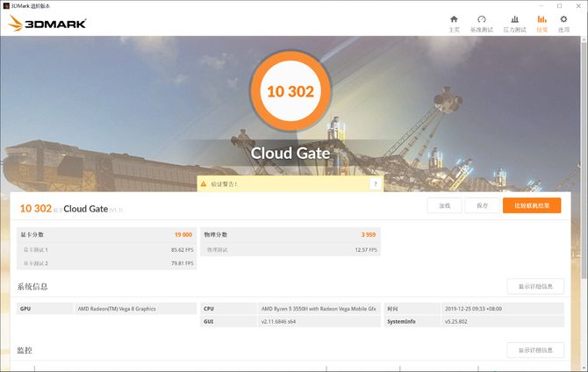This screenshot has height=372, width=588.
Task: Click the Monitoring (监控) heading
Action: point(25,350)
